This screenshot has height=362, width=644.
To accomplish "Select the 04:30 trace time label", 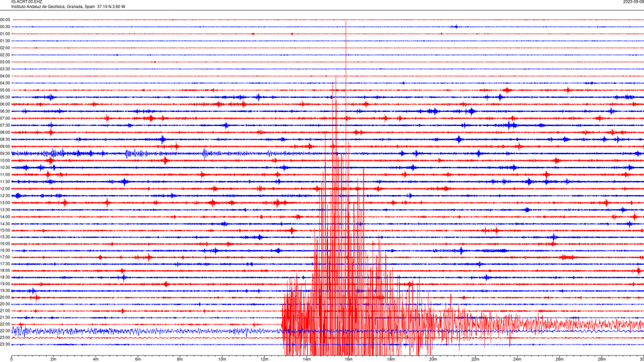I will pos(5,83).
